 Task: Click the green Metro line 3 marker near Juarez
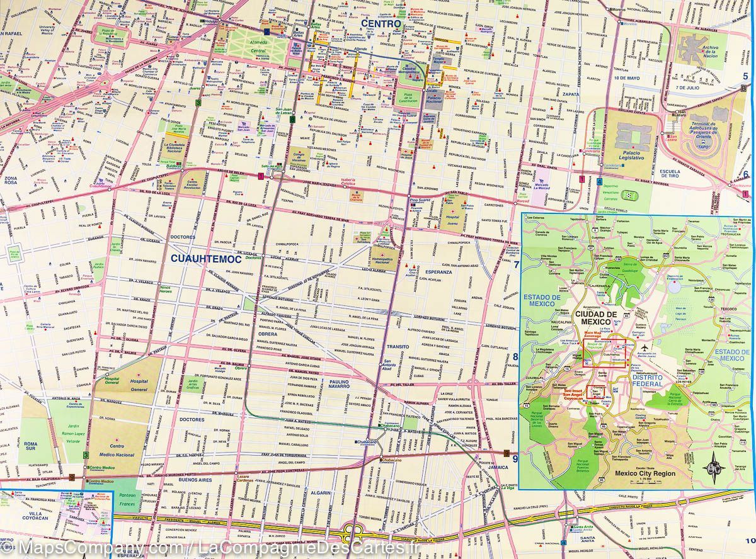[198, 102]
